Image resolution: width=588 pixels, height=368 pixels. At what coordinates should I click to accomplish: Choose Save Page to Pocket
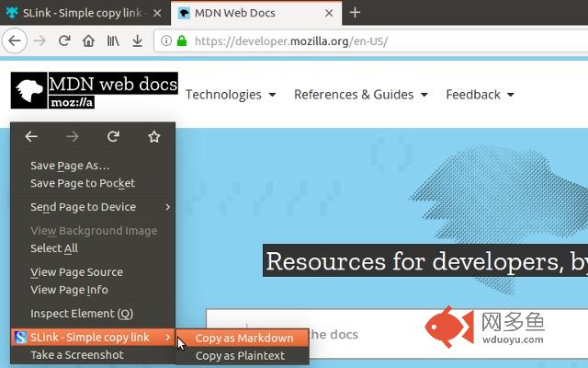[x=93, y=183]
